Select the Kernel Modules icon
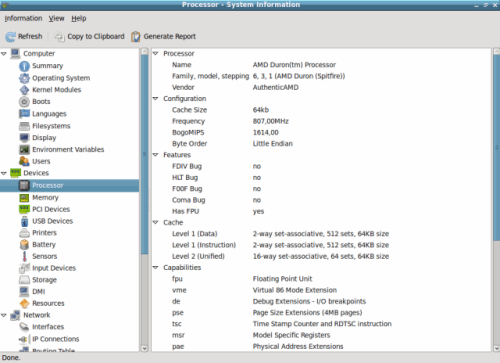 click(24, 90)
